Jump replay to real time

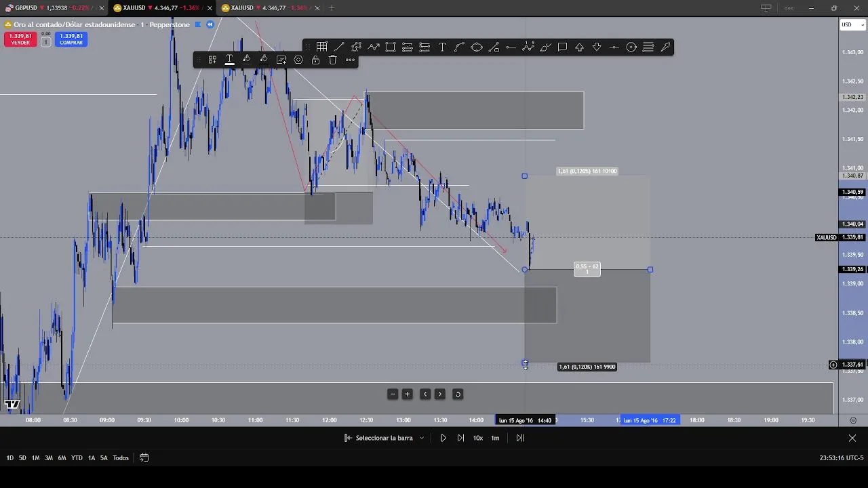click(x=520, y=438)
